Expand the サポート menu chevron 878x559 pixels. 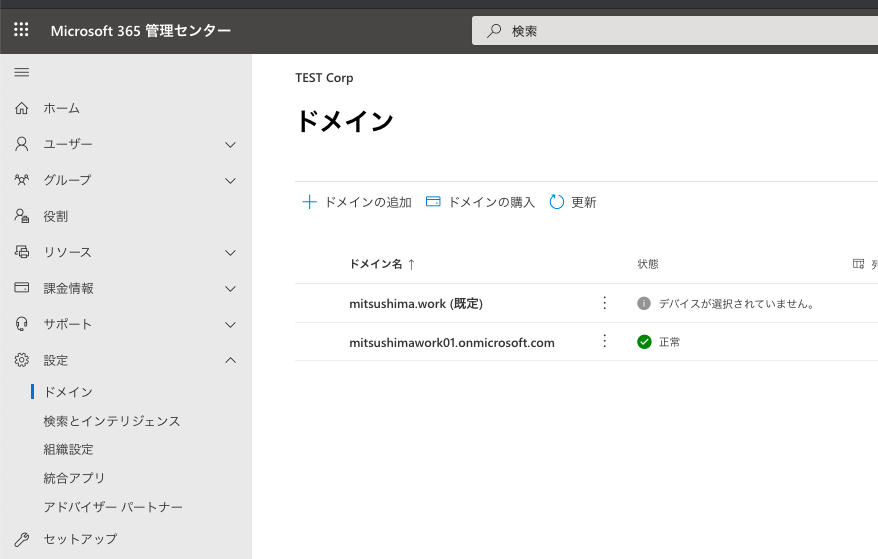tap(230, 324)
